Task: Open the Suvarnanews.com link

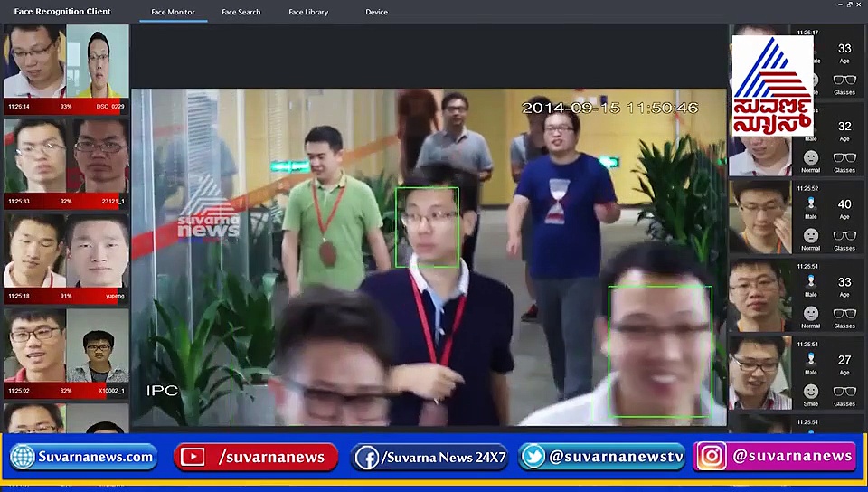Action: coord(95,457)
